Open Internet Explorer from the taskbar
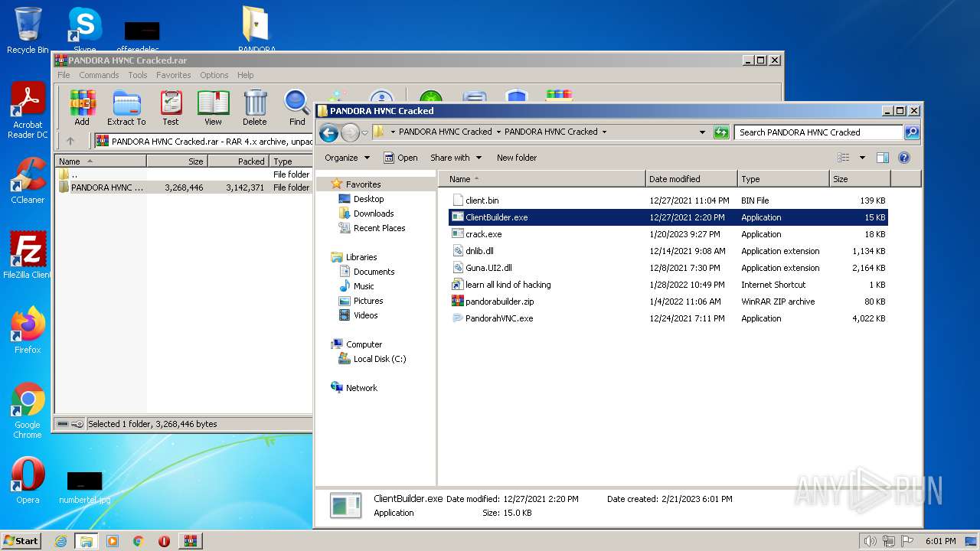Image resolution: width=980 pixels, height=551 pixels. [x=60, y=541]
